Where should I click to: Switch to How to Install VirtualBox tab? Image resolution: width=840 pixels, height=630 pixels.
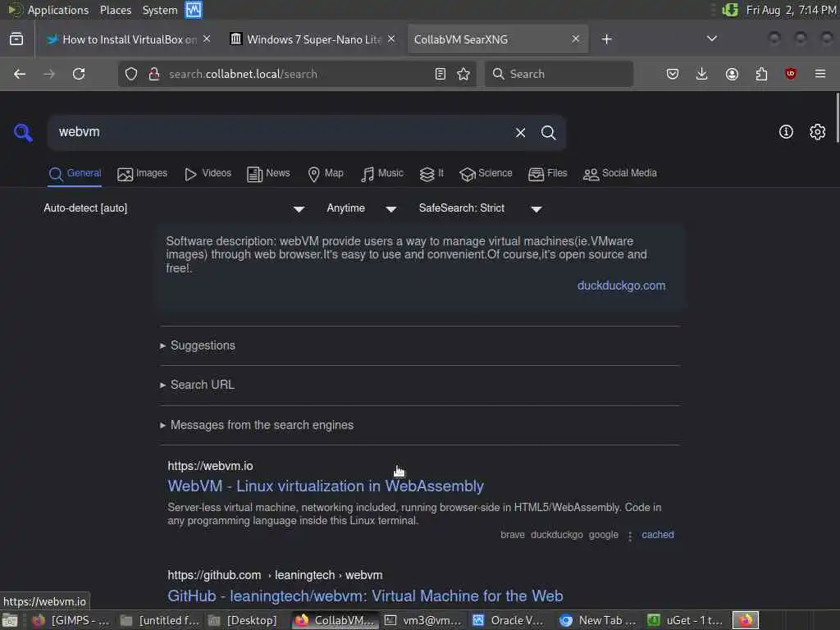pyautogui.click(x=127, y=39)
